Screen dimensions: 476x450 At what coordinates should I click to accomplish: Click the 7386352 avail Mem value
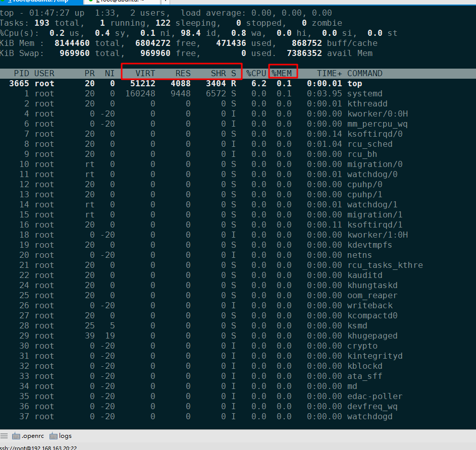coord(304,53)
